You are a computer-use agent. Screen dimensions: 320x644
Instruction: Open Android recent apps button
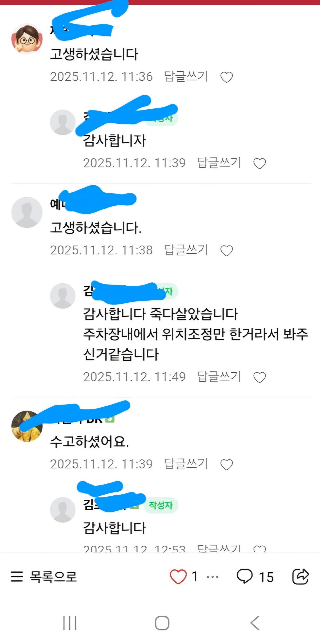70,623
